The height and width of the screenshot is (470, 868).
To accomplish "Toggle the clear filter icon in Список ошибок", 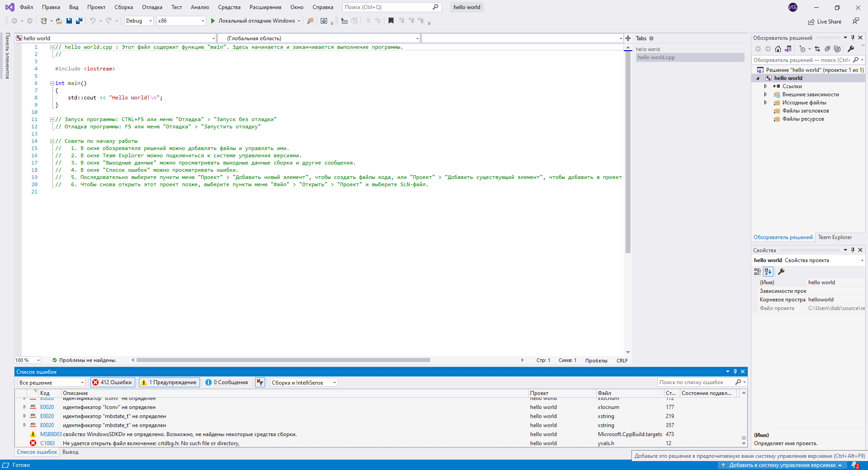I will [260, 382].
